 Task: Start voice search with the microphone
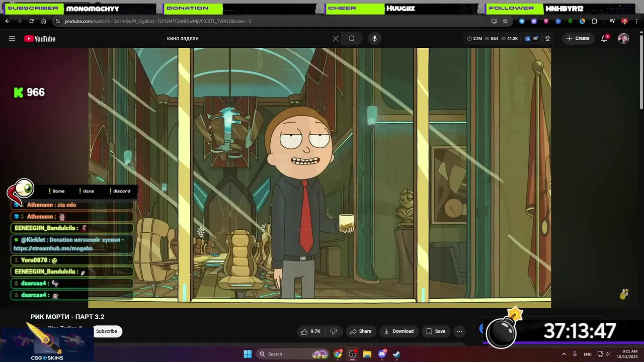pos(374,38)
